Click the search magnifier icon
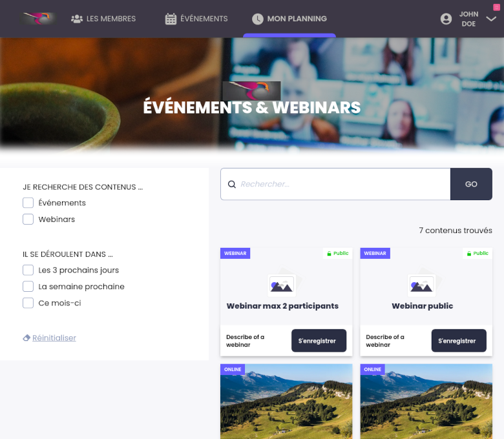Screen dimensions: 504x439 [x=232, y=185]
